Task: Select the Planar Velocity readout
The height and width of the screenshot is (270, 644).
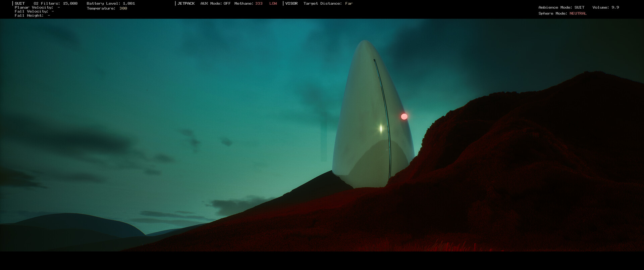Action: [x=37, y=7]
